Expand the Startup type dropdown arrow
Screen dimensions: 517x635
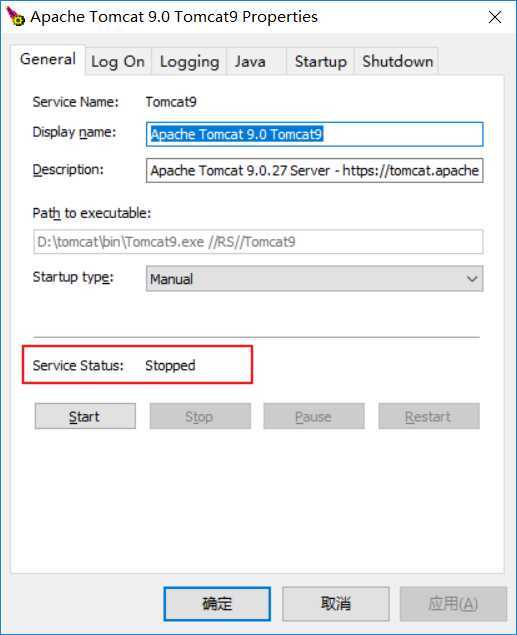pos(472,279)
